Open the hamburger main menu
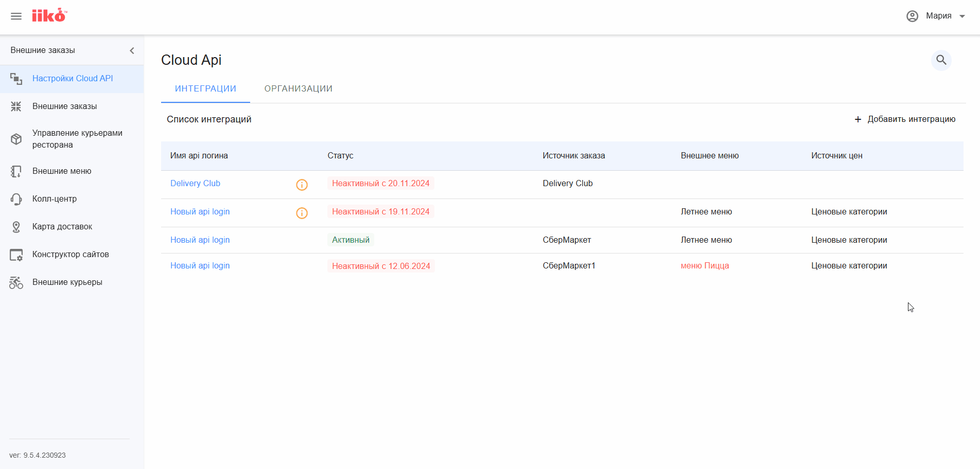Image resolution: width=980 pixels, height=469 pixels. [x=16, y=16]
